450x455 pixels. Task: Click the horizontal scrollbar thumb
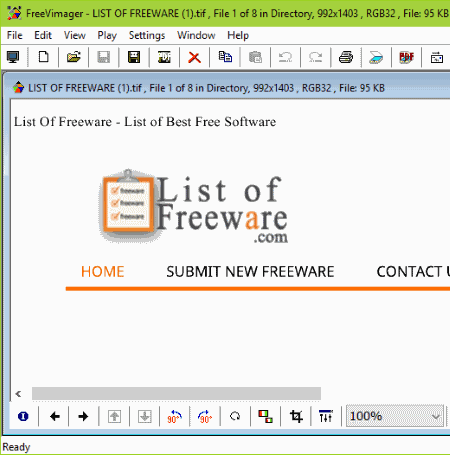[x=176, y=393]
